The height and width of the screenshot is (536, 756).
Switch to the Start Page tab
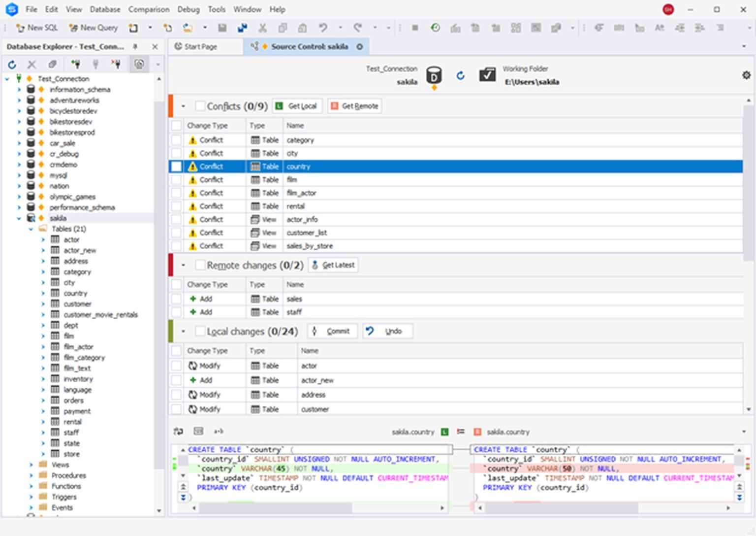pos(201,46)
